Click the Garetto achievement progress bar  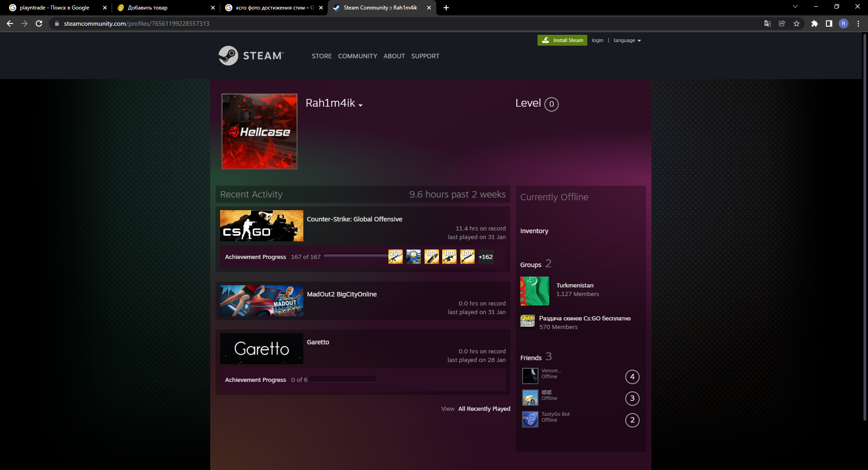pyautogui.click(x=343, y=380)
